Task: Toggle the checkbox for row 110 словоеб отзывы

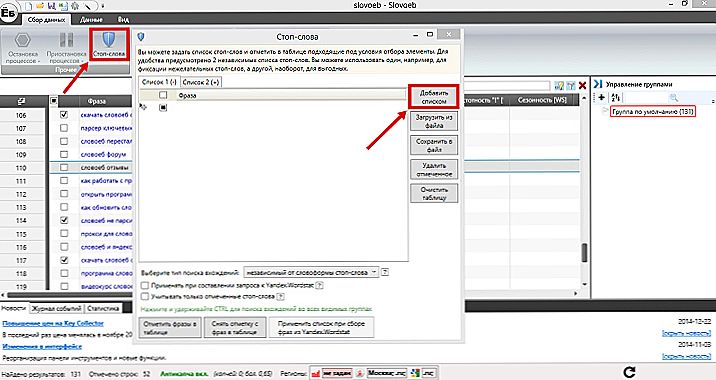Action: click(64, 168)
